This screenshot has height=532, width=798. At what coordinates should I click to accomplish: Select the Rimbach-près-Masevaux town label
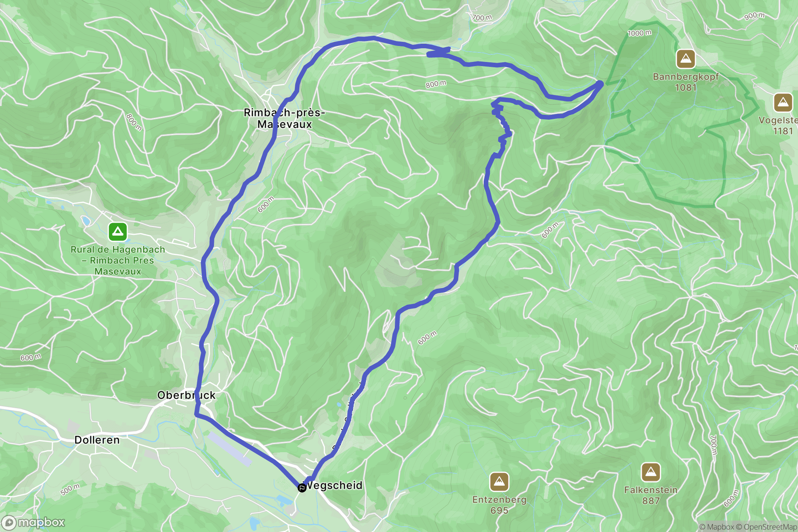point(285,118)
